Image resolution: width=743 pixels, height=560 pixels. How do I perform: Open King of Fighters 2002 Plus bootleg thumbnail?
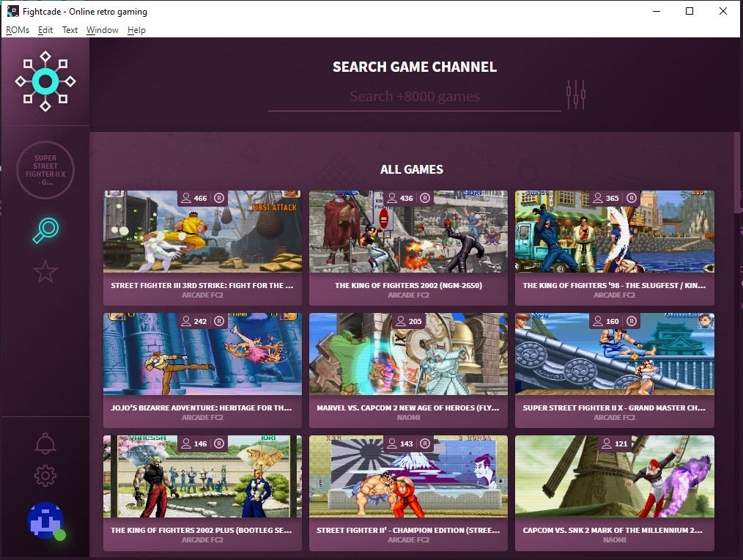click(x=202, y=476)
